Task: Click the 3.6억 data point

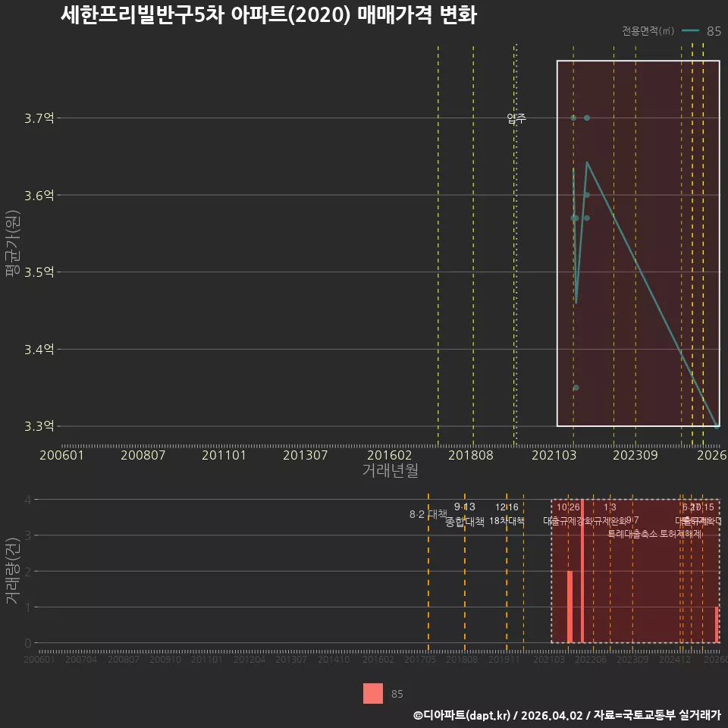Action: coord(587,195)
